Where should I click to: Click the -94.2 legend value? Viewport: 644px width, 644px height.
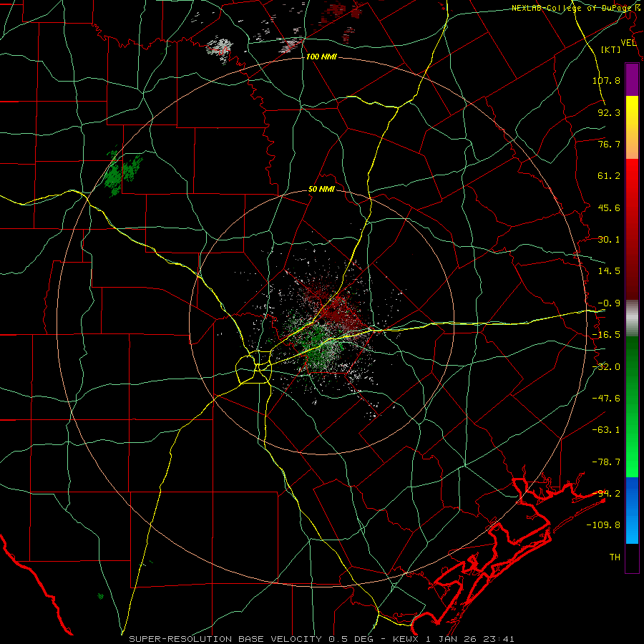click(606, 494)
